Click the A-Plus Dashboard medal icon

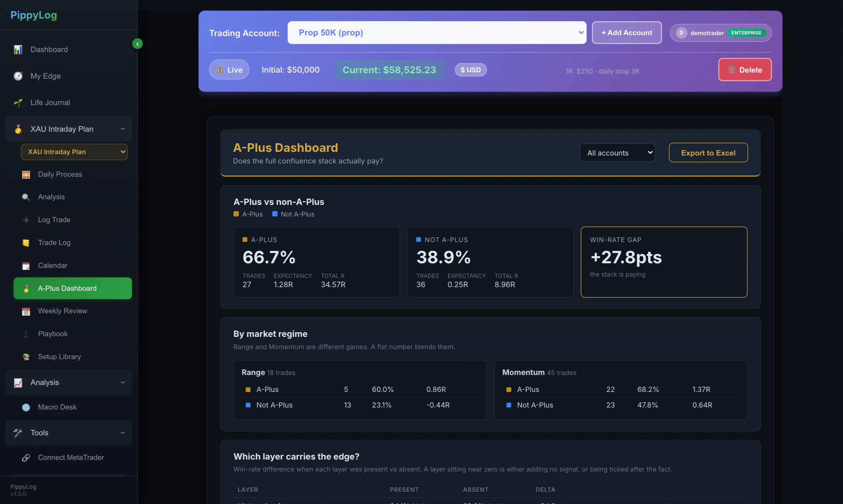(26, 288)
